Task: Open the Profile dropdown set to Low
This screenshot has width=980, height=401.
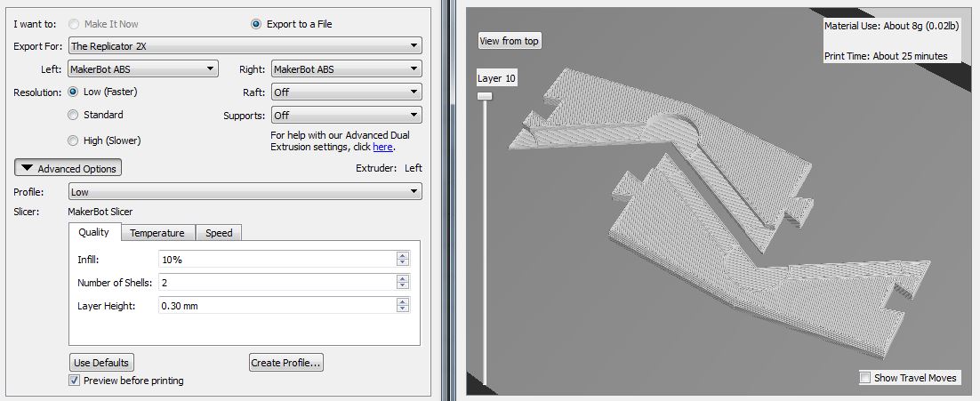Action: 245,191
